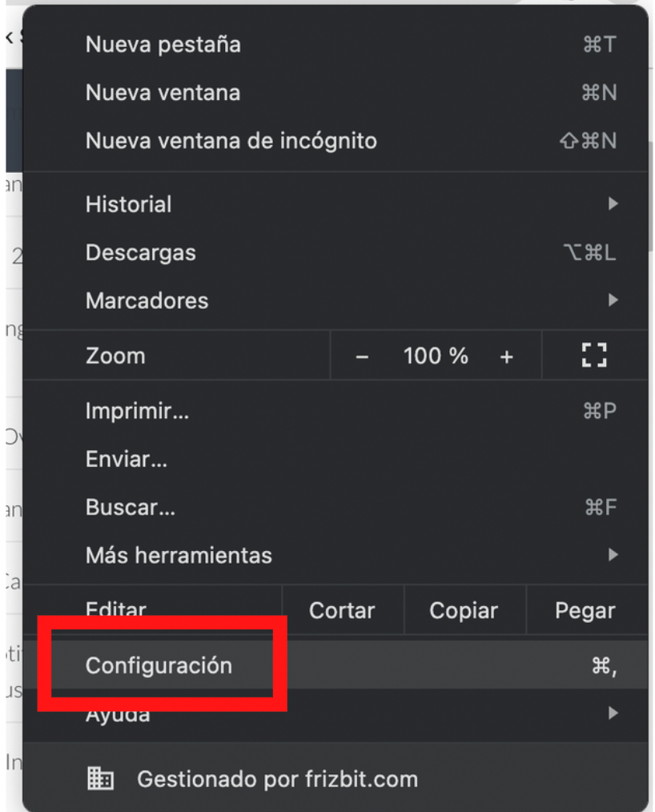This screenshot has width=655, height=812.
Task: Click the Cortar button
Action: click(342, 610)
